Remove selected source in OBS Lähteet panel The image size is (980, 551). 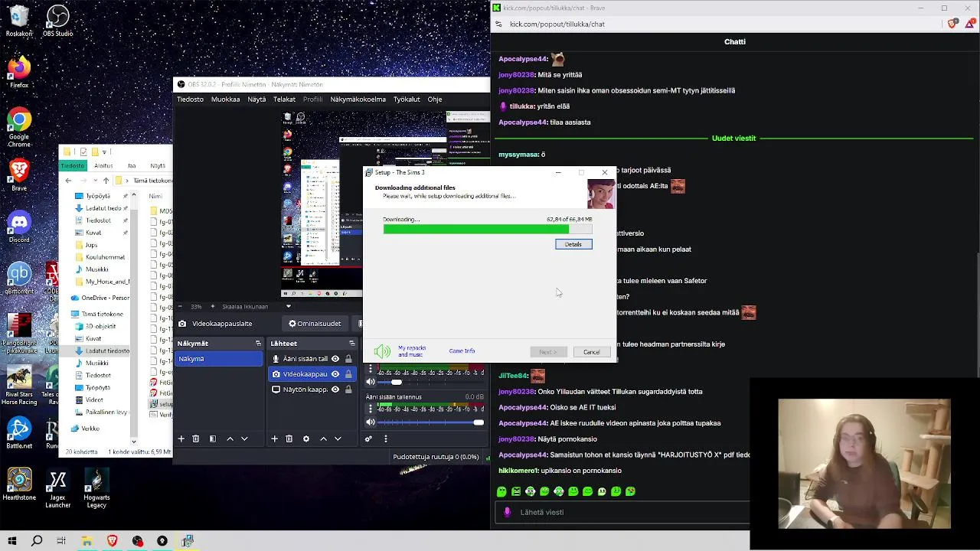pos(289,439)
